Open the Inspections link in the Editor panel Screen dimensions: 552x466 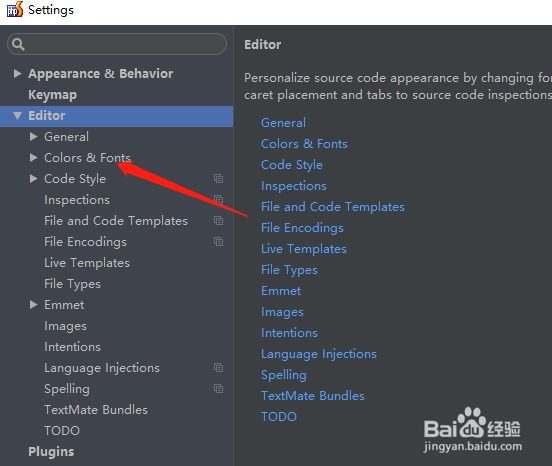coord(294,186)
